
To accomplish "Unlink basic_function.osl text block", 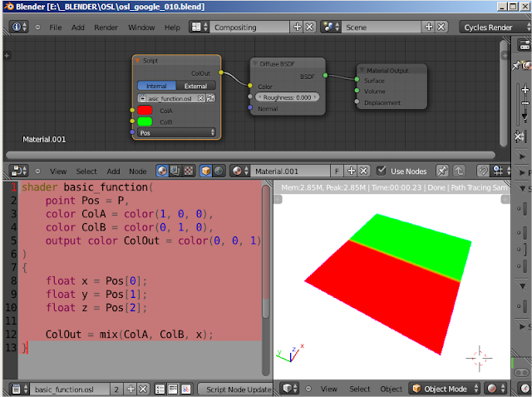I will click(x=143, y=389).
